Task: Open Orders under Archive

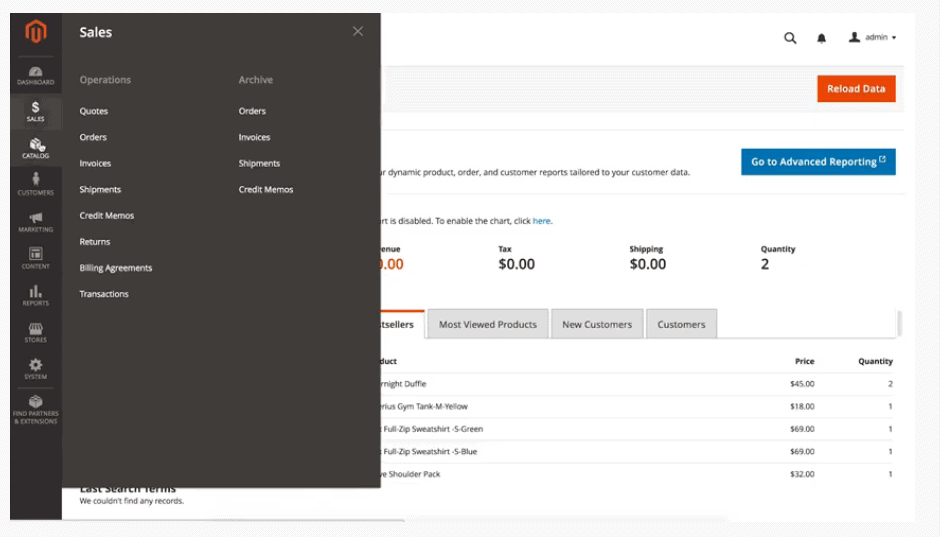Action: click(252, 111)
